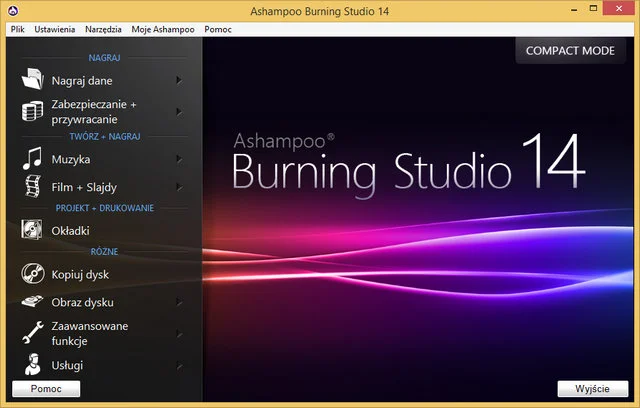Viewport: 640px width, 408px height.
Task: Click the Nagraj dane folder icon
Action: click(x=33, y=79)
